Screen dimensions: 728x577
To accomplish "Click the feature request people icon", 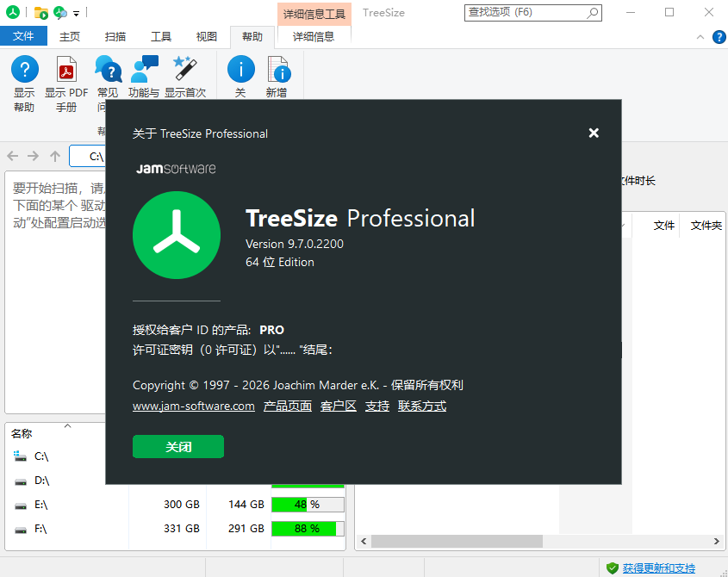I will tap(145, 70).
